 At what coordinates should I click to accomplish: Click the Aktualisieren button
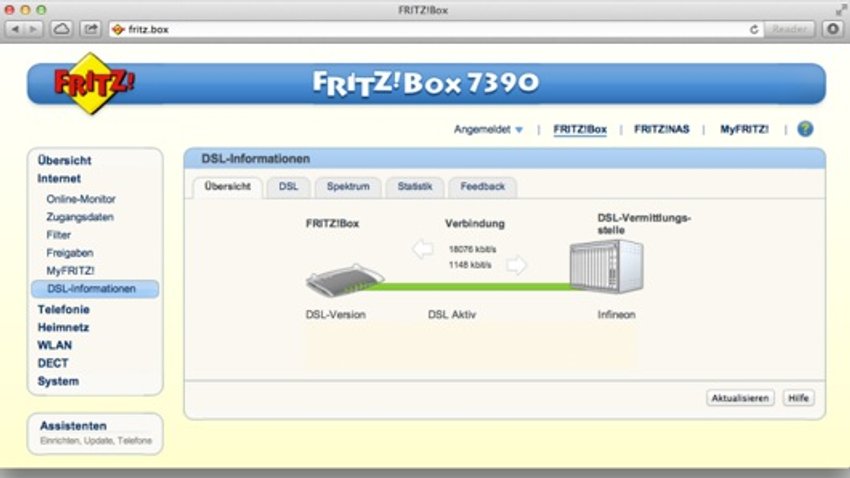pos(740,398)
